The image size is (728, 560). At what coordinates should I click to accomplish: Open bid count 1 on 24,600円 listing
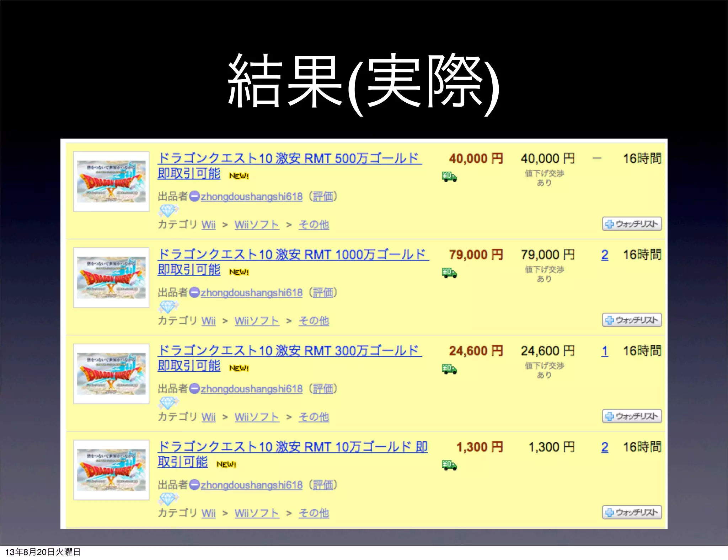point(605,351)
